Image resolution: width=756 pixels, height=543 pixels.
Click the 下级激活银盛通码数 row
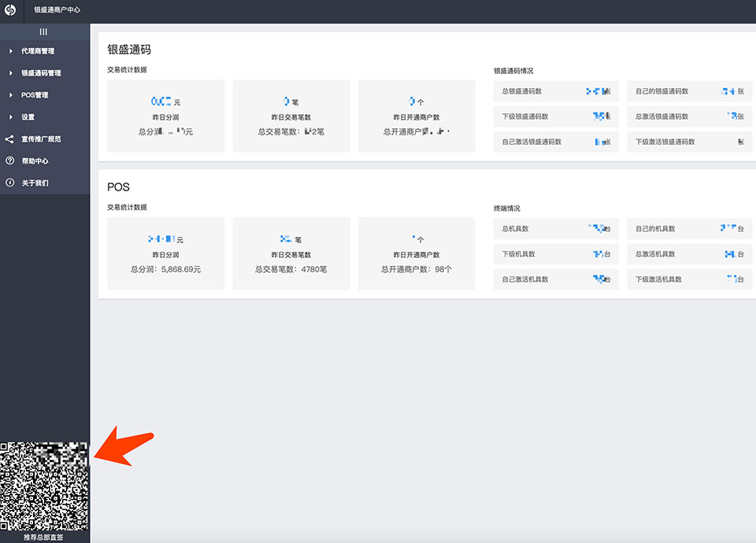(690, 142)
